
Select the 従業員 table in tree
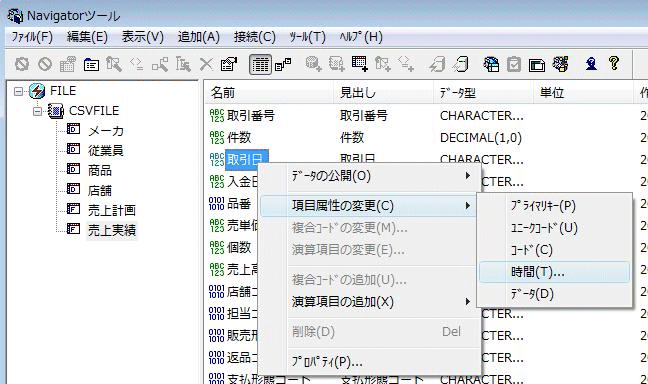pos(106,150)
